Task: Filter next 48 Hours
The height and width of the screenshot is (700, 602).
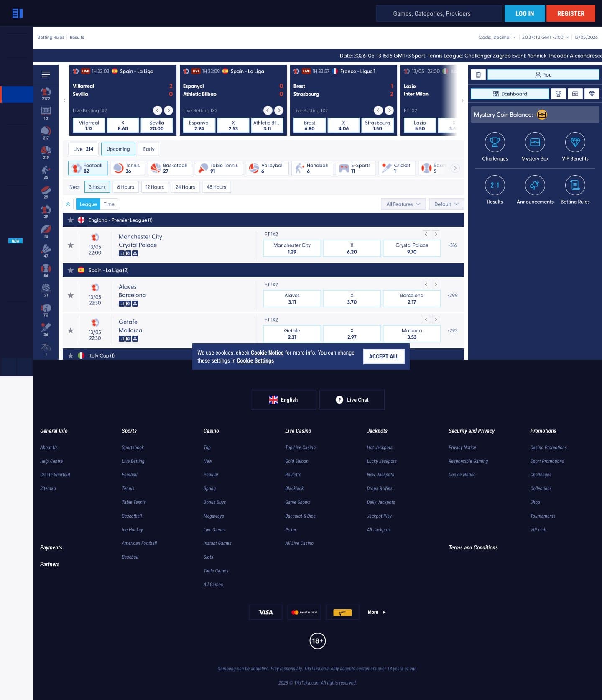Action: (x=217, y=187)
